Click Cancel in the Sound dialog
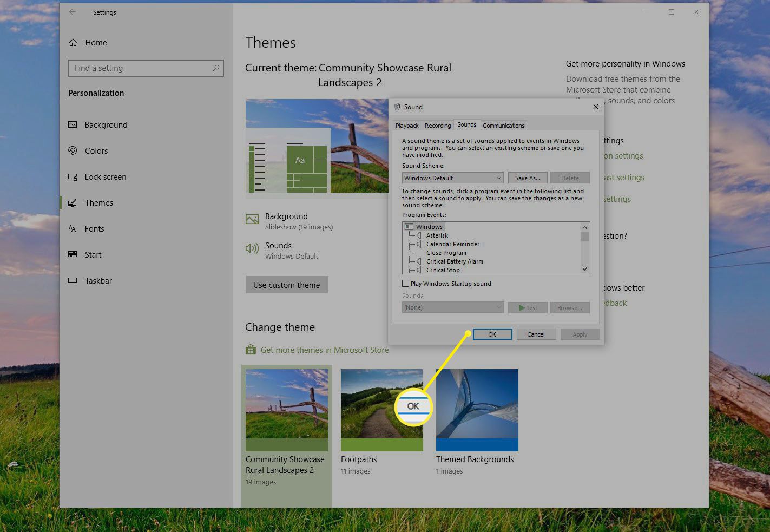The height and width of the screenshot is (532, 770). (x=536, y=334)
